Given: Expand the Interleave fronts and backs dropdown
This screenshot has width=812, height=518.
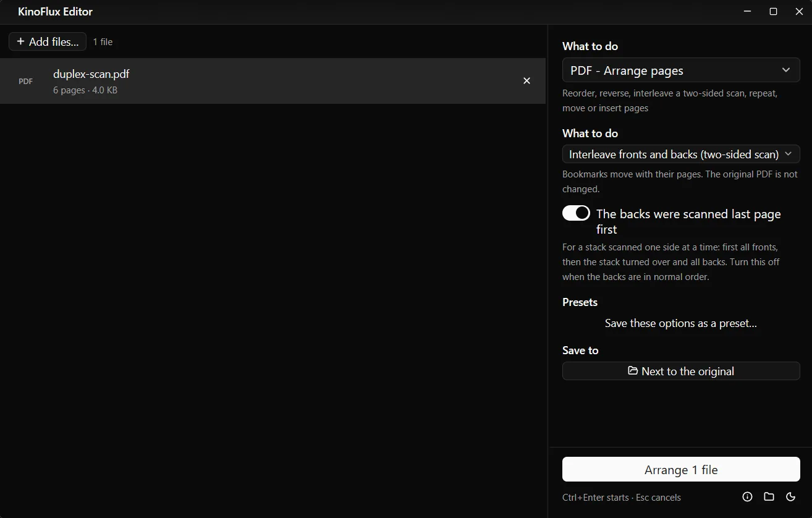Looking at the screenshot, I should (681, 154).
